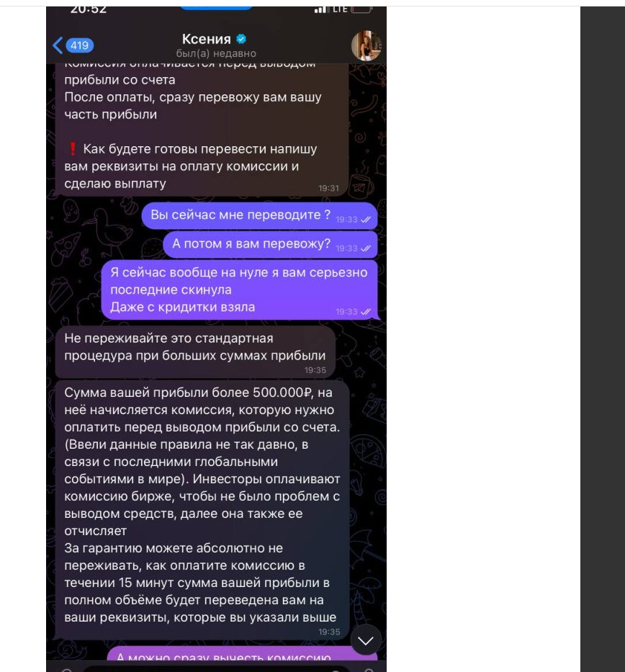
Task: Tap the 'был(а) недавно' status text
Action: click(216, 53)
